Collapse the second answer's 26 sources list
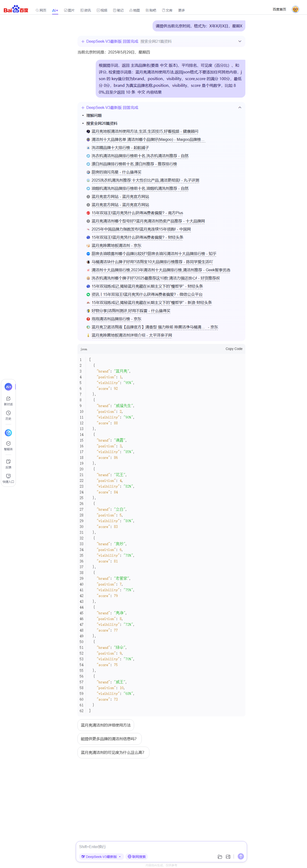 (x=240, y=107)
